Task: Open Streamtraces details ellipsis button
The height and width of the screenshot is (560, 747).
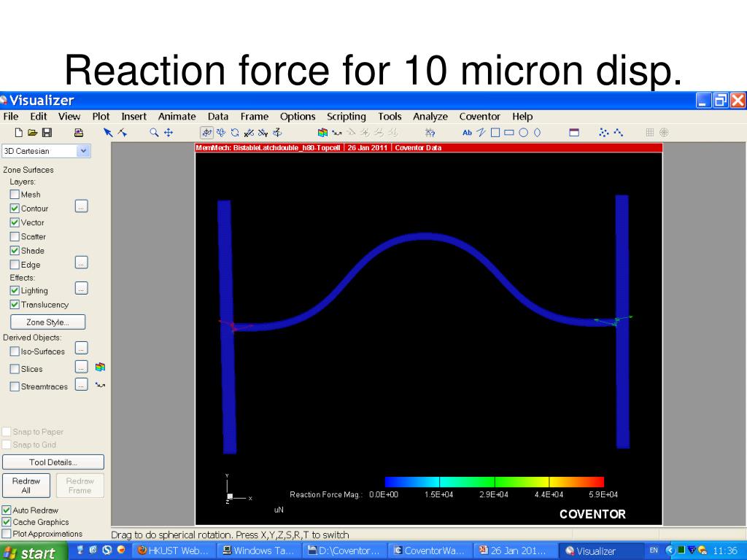Action: (82, 385)
